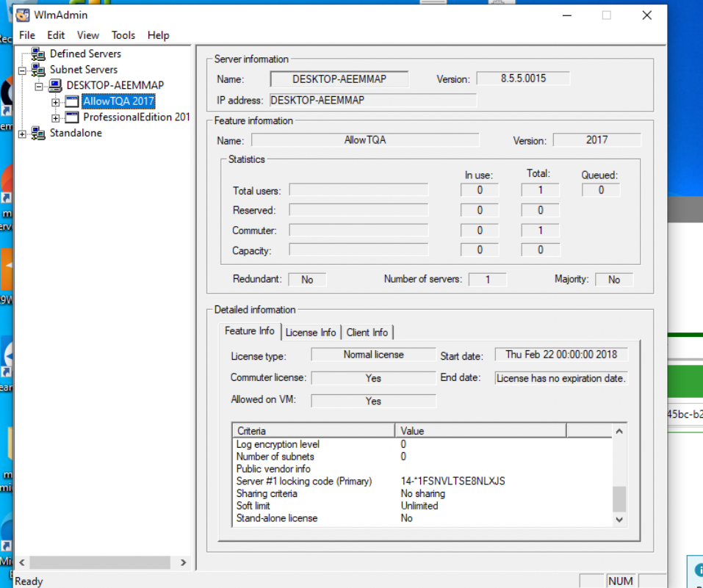The image size is (703, 588).
Task: Click the Commuter license Yes field
Action: coord(373,378)
